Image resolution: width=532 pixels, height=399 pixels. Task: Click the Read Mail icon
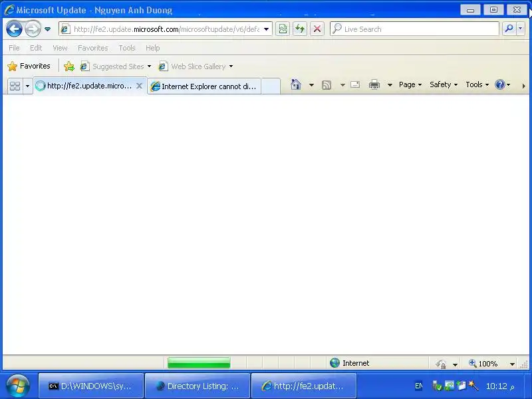[x=355, y=84]
